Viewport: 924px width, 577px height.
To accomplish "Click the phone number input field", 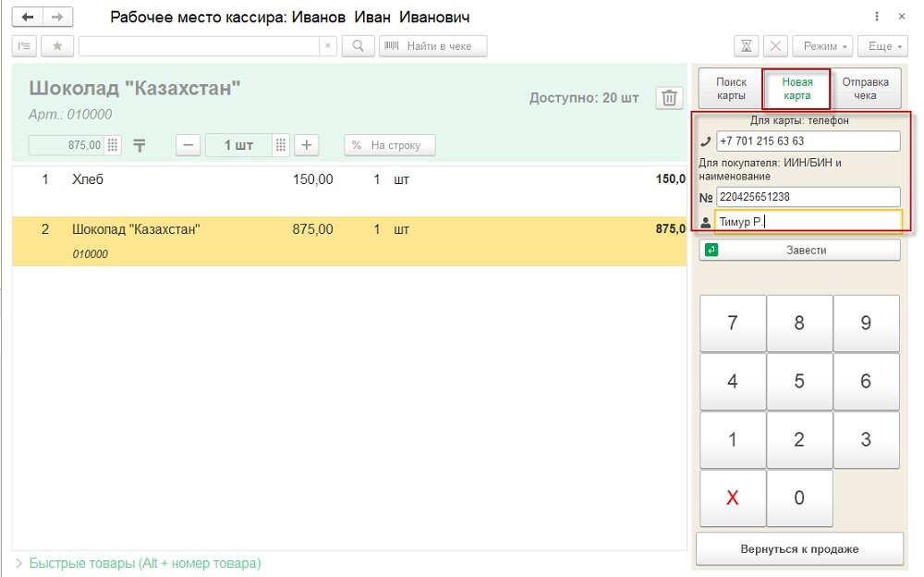I will point(808,141).
